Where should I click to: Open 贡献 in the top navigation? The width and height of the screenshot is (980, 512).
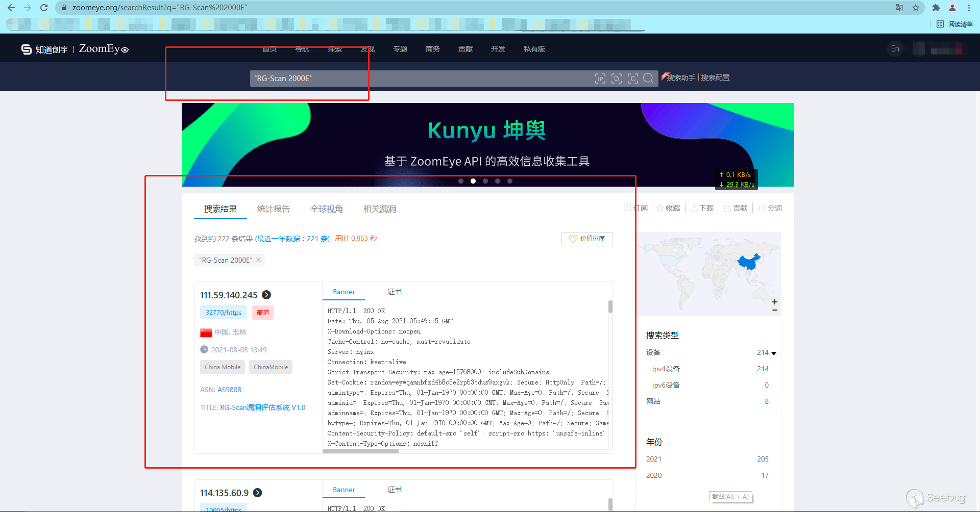465,49
